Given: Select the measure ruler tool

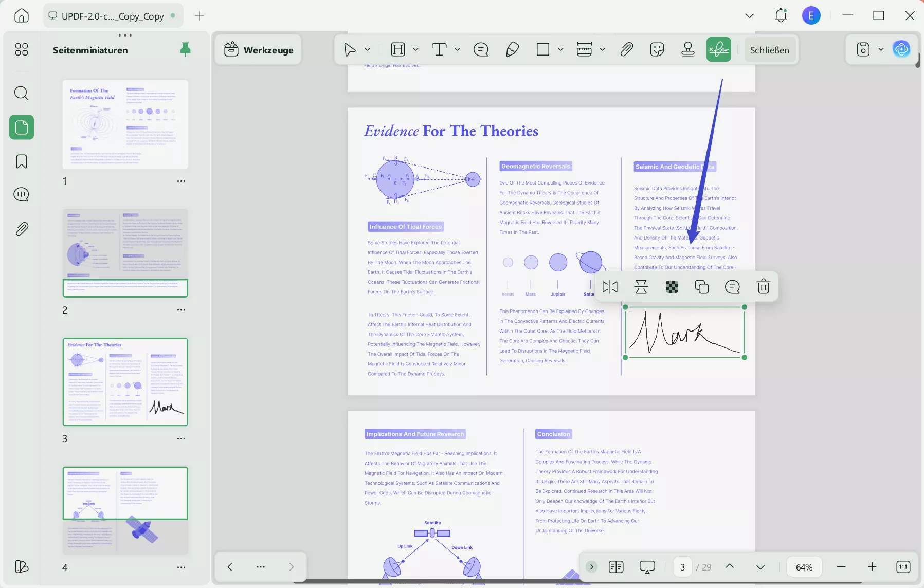Looking at the screenshot, I should coord(584,49).
